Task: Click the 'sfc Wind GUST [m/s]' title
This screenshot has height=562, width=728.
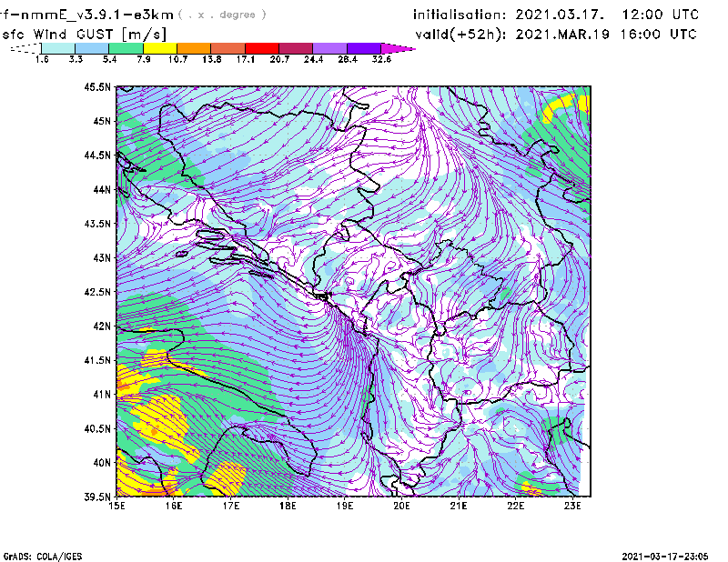Action: [x=84, y=35]
